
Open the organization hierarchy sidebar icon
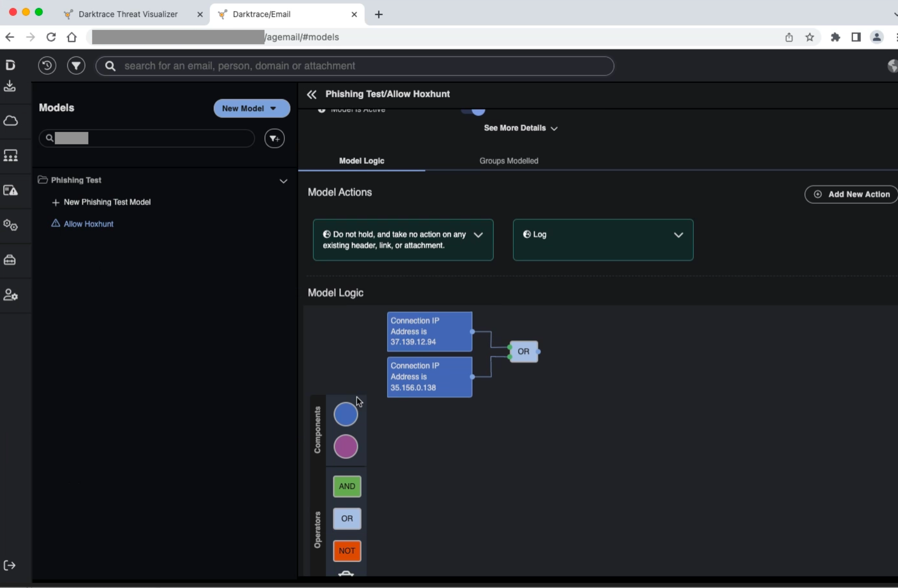(11, 155)
